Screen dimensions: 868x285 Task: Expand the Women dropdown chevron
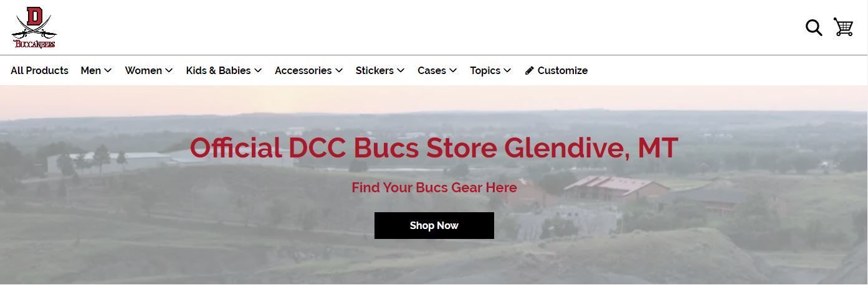[168, 70]
